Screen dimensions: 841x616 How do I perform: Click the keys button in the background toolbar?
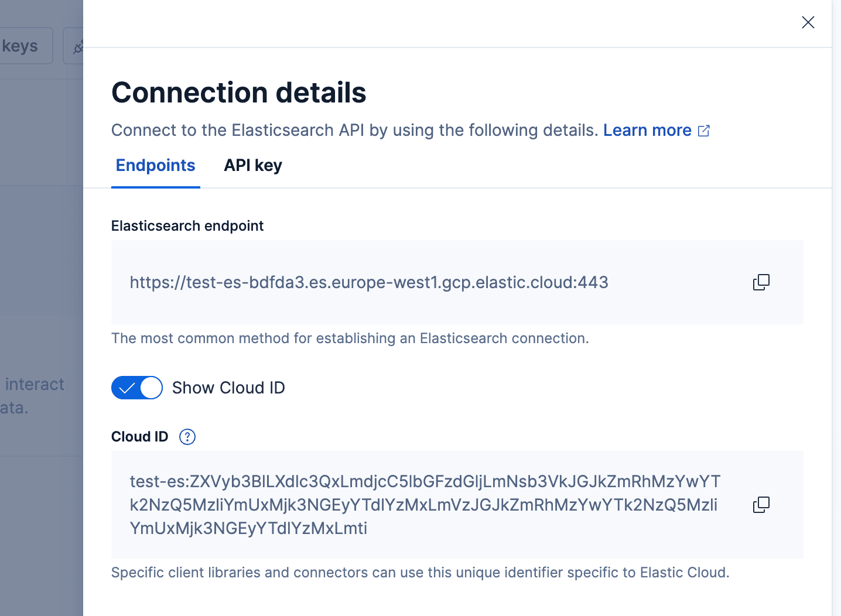(19, 46)
